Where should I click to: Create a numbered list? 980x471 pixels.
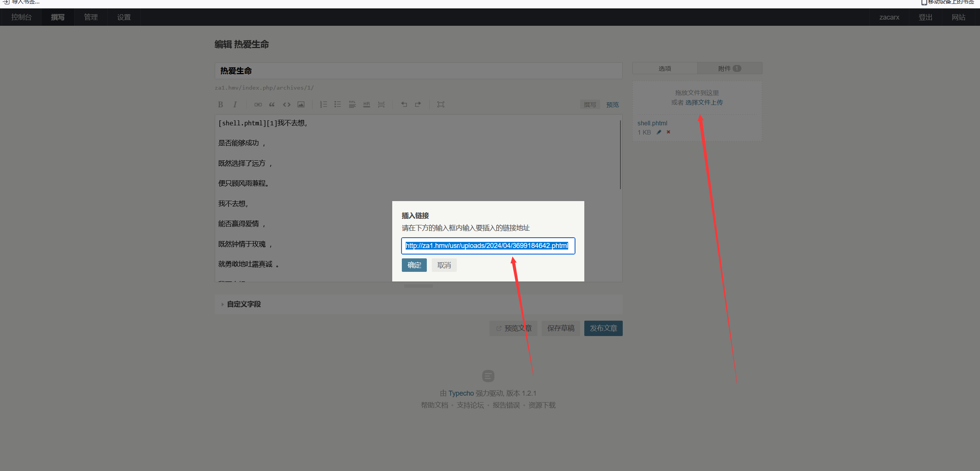[323, 105]
